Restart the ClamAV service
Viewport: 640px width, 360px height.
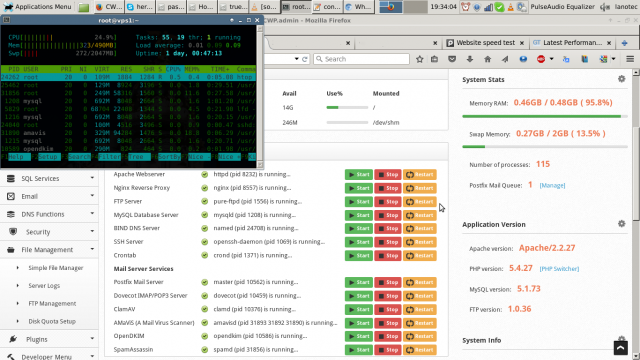pyautogui.click(x=420, y=309)
